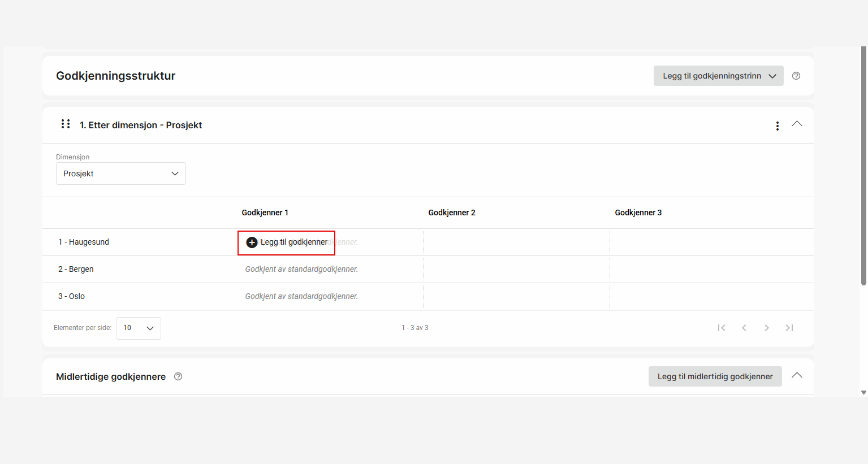Viewport: 868px width, 464px height.
Task: Click the vertical page scrollbar thumb
Action: (x=863, y=165)
